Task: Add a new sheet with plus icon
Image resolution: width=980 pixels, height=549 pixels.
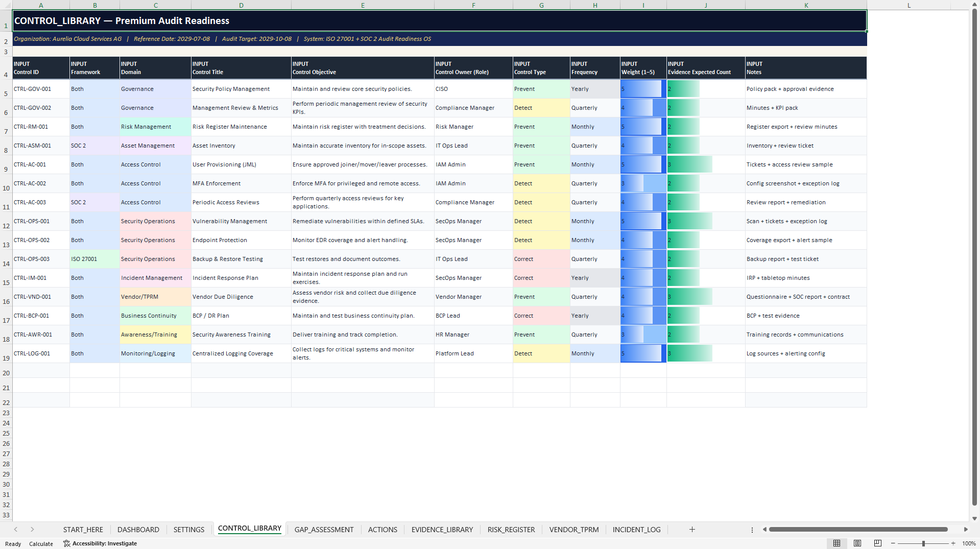Action: click(x=692, y=530)
